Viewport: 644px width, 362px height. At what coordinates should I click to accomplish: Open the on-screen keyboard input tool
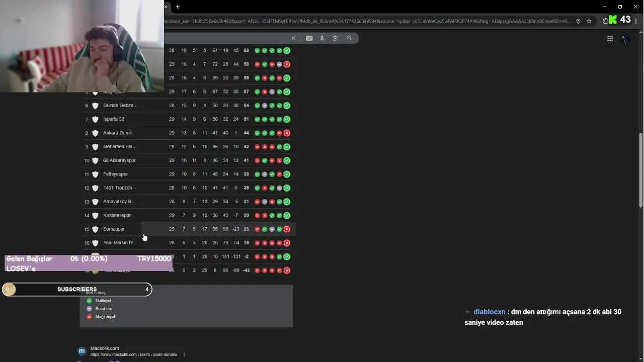click(x=309, y=38)
